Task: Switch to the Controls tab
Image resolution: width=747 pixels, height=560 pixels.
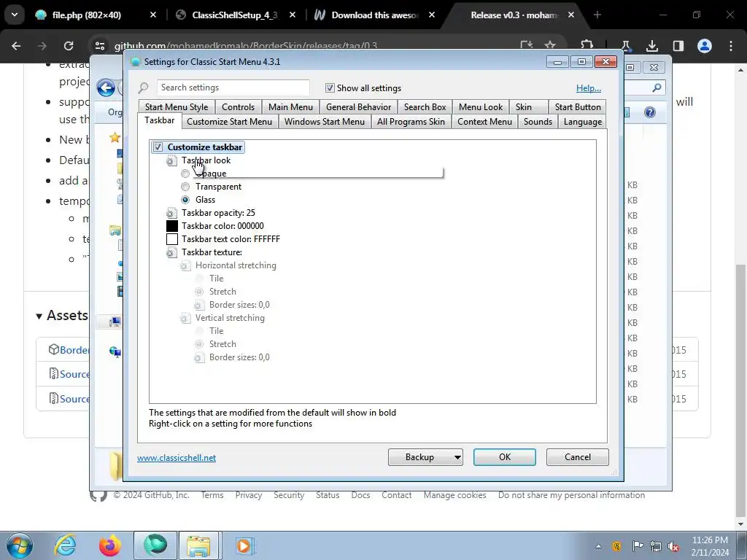Action: (x=239, y=107)
